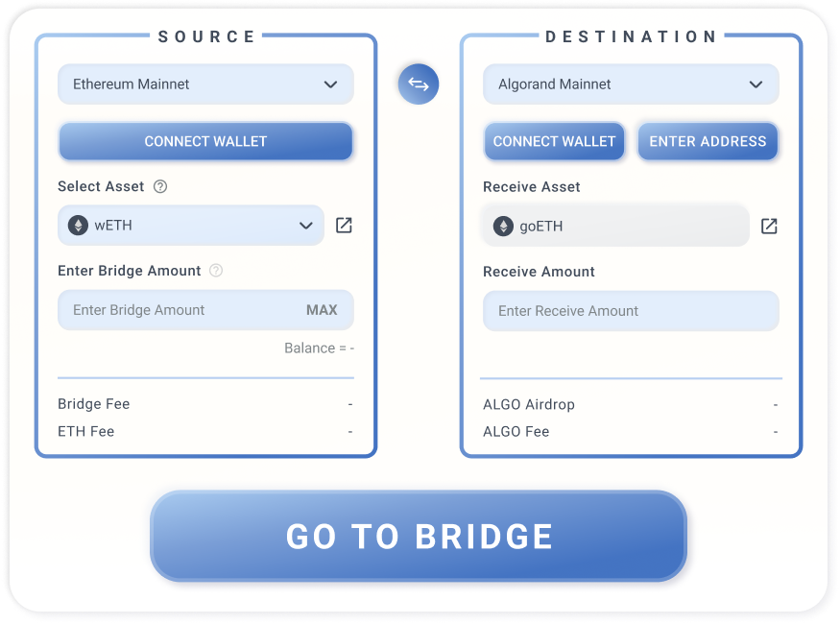Click the Select Asset help icon
Viewport: 840px width, 624px height.
tap(160, 186)
